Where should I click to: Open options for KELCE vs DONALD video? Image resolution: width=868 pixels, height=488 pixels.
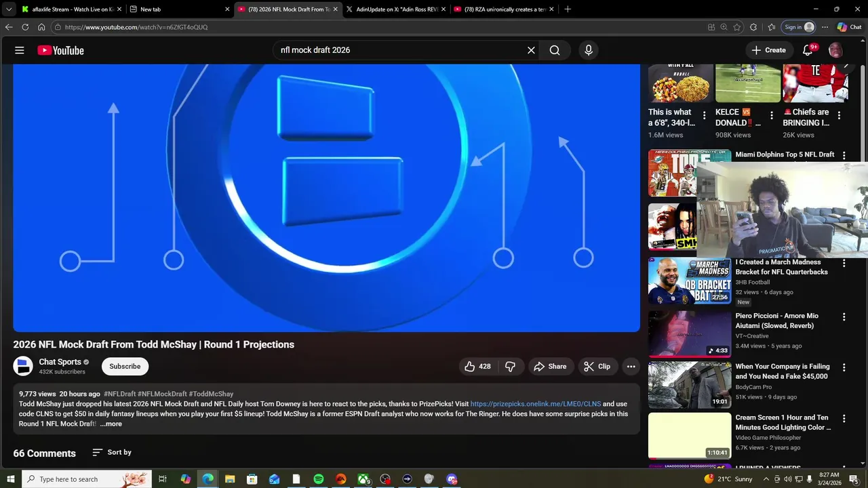pyautogui.click(x=772, y=115)
